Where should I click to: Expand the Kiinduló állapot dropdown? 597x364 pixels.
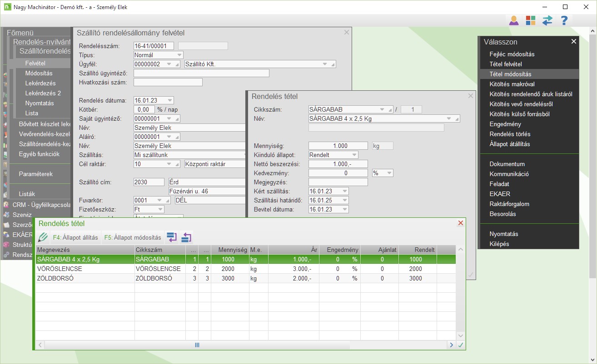click(354, 155)
